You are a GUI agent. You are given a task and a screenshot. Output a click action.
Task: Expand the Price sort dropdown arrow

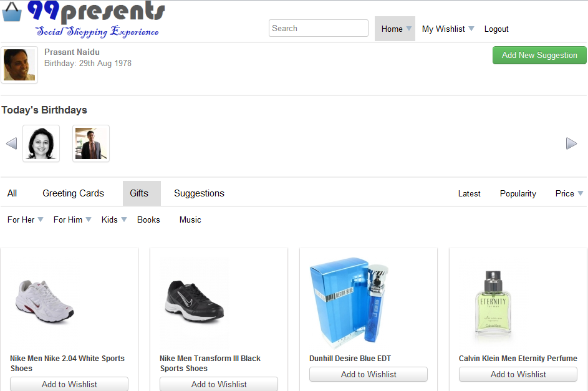click(580, 193)
